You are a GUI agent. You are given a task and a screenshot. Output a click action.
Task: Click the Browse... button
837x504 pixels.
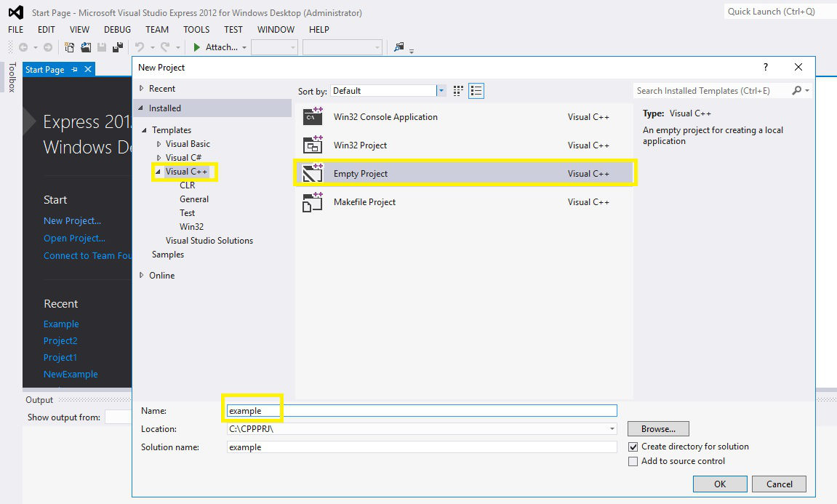point(658,428)
